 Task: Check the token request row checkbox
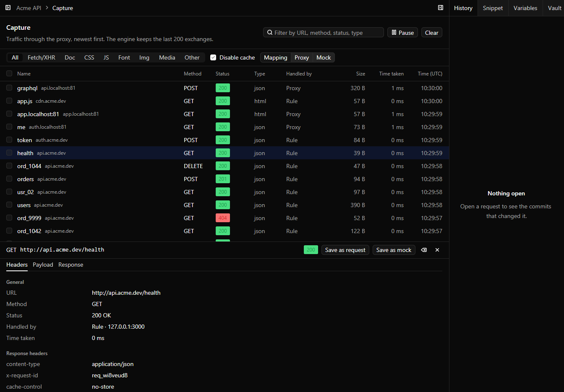click(9, 140)
